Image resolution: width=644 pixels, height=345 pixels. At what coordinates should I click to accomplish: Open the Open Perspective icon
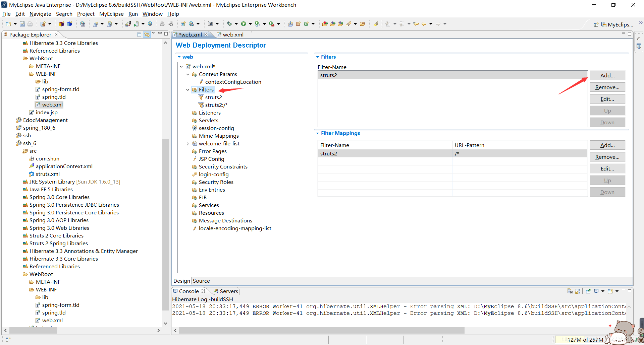596,24
